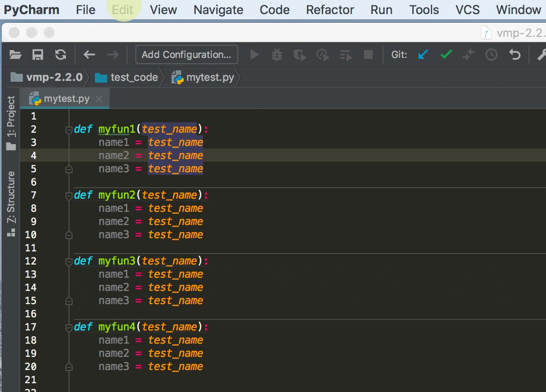
Task: Click the Open folder toolbar icon
Action: pos(15,54)
